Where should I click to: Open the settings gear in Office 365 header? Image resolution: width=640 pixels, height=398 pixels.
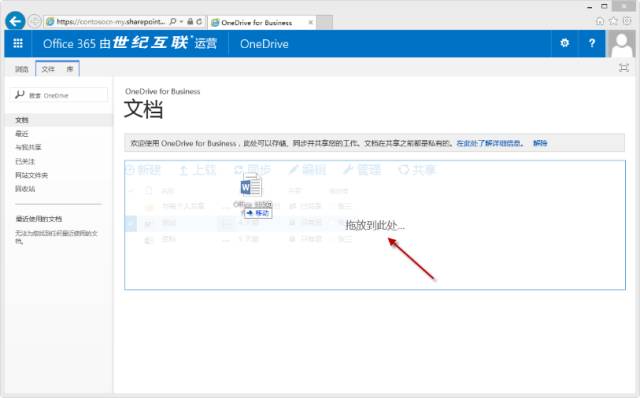coord(564,43)
